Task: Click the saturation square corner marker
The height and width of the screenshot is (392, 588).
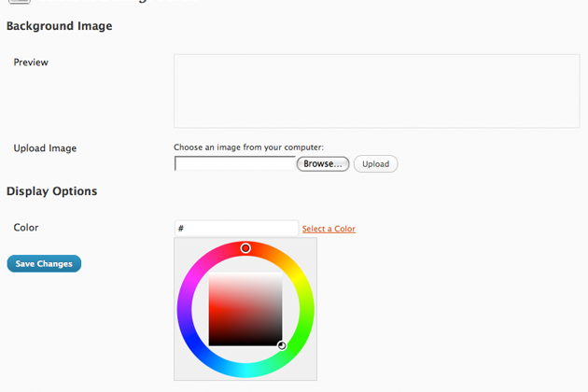Action: (282, 345)
